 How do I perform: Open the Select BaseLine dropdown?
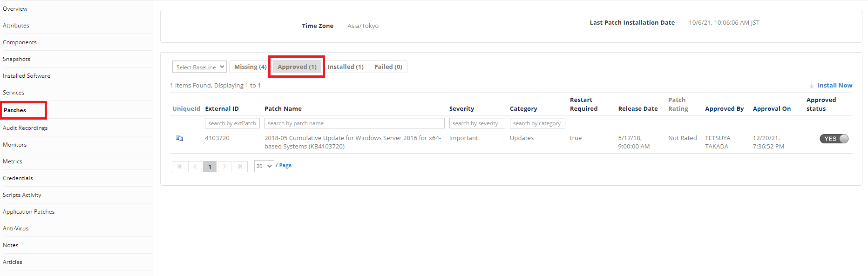coord(199,67)
